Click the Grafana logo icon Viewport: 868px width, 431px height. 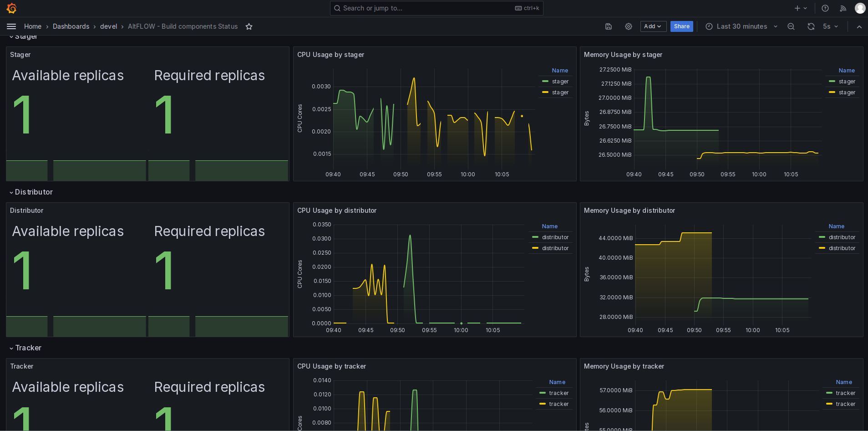12,8
